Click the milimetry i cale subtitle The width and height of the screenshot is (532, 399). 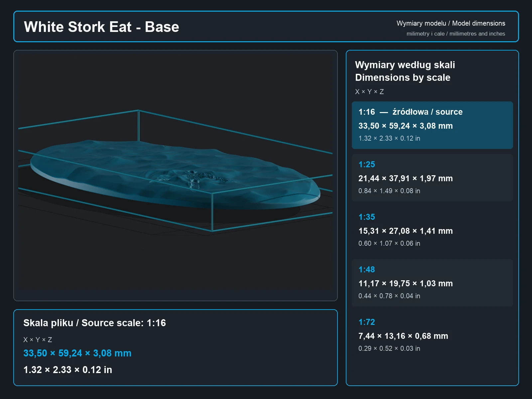pyautogui.click(x=456, y=34)
